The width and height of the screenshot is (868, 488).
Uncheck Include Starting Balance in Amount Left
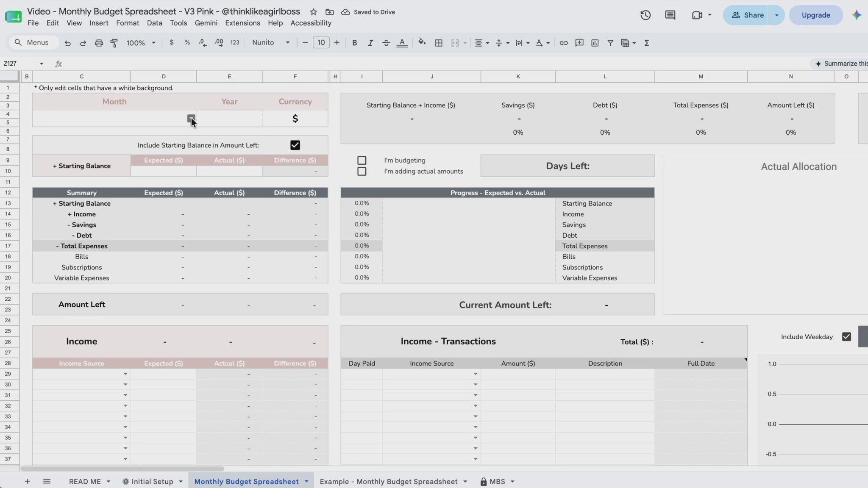[295, 145]
